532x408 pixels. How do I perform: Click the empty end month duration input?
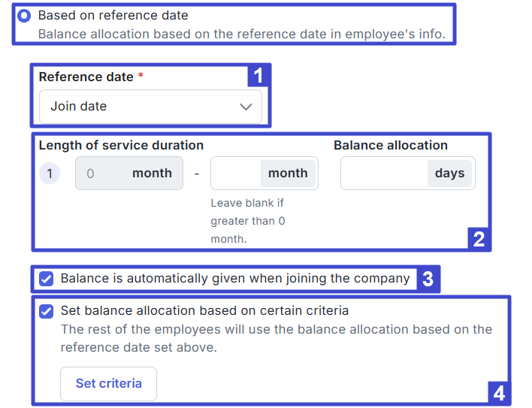(236, 174)
